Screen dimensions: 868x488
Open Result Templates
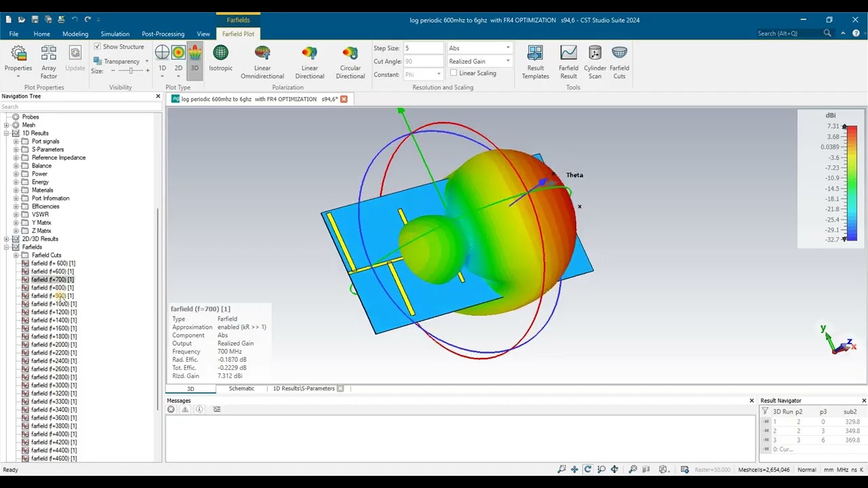(x=535, y=62)
